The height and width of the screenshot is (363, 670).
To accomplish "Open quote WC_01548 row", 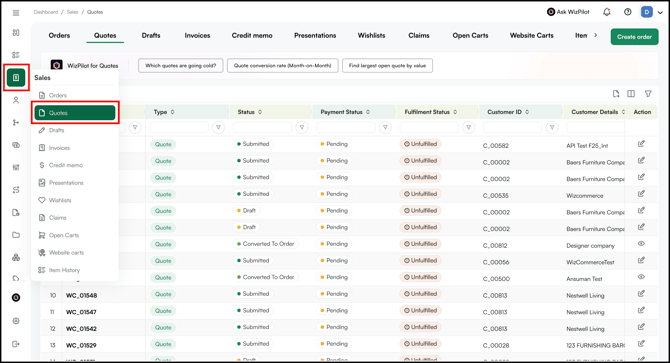I will 81,295.
